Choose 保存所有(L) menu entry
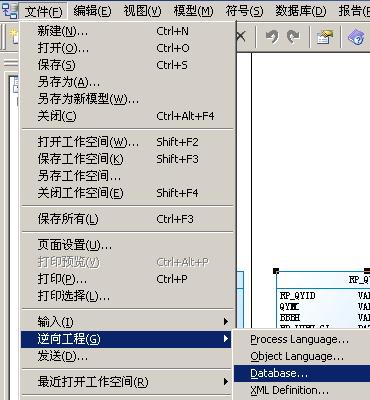370x400 pixels. [127, 219]
